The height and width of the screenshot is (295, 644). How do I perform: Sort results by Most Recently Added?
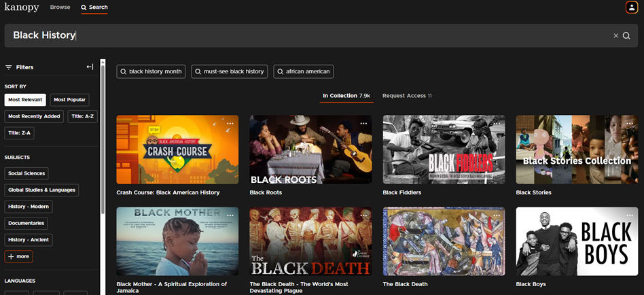coord(34,116)
